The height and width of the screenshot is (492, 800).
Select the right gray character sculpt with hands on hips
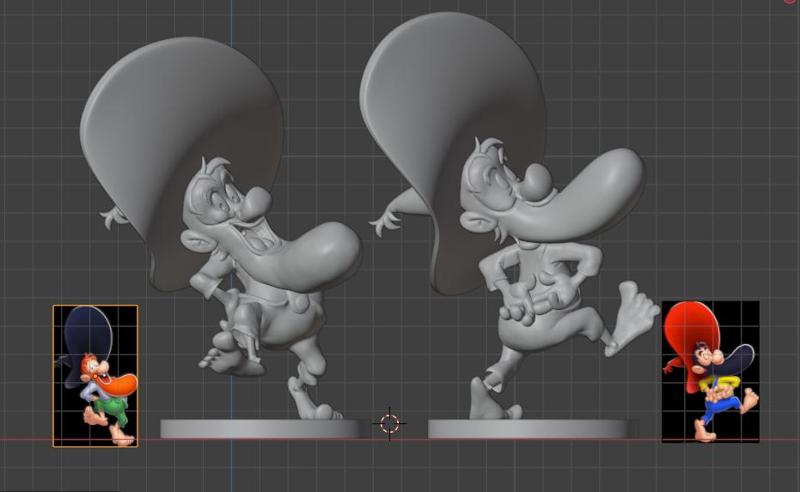click(510, 214)
